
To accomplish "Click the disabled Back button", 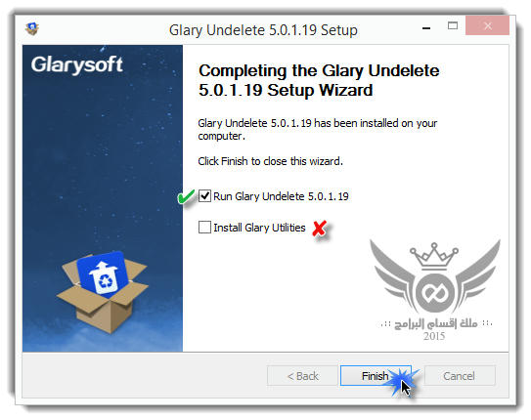I will coord(303,376).
